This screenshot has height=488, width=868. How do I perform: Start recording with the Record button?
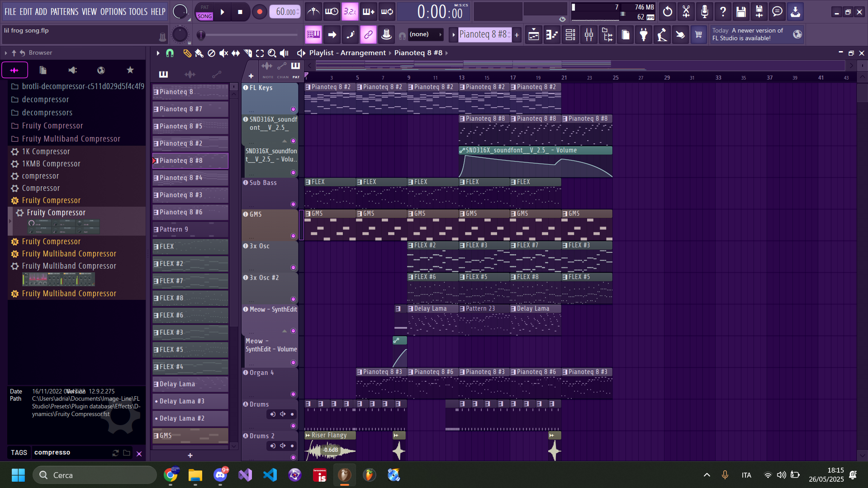[x=259, y=12]
